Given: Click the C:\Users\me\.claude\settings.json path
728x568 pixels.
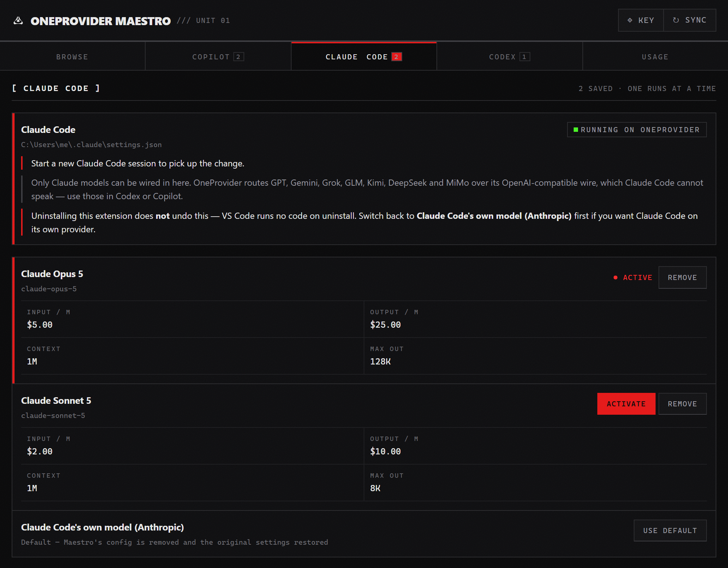Looking at the screenshot, I should (x=91, y=145).
